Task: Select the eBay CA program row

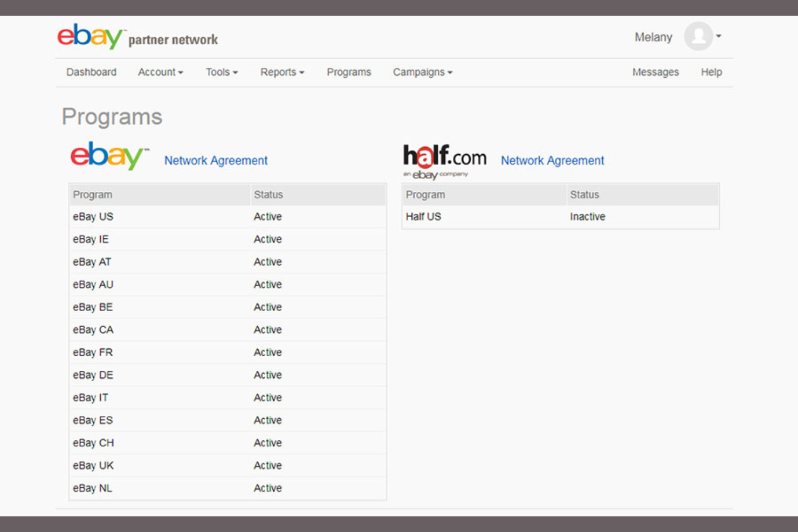Action: 228,330
